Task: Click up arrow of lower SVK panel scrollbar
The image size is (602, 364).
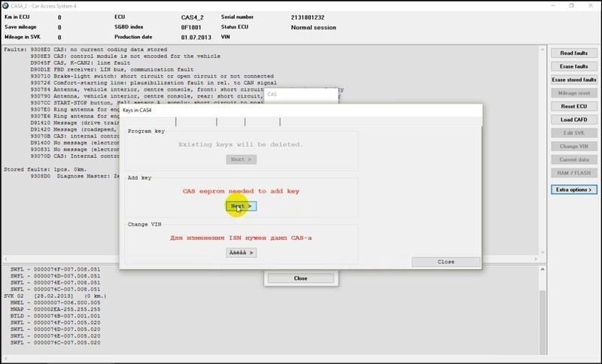Action: (x=543, y=269)
